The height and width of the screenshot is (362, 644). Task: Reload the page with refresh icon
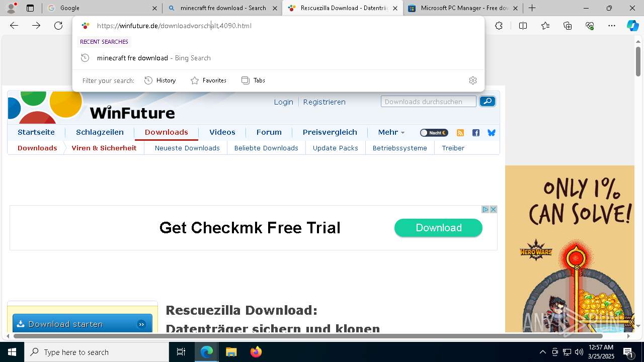pyautogui.click(x=58, y=26)
